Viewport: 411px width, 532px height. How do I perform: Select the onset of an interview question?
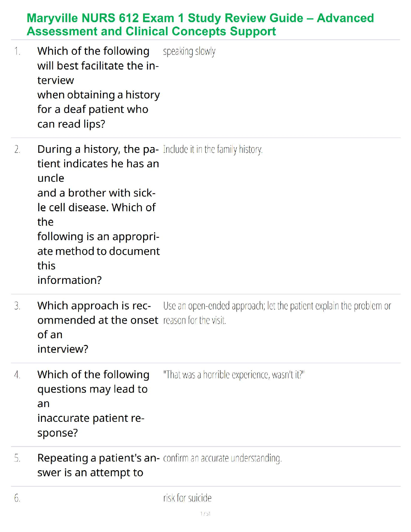(97, 327)
